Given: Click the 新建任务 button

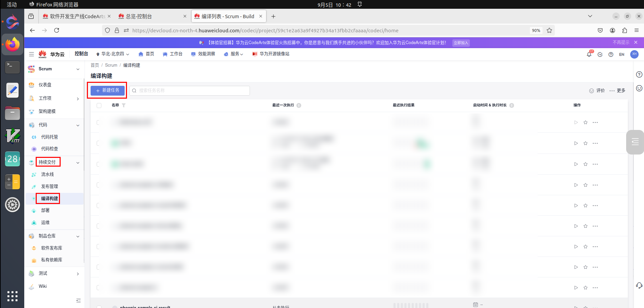Looking at the screenshot, I should [x=107, y=91].
